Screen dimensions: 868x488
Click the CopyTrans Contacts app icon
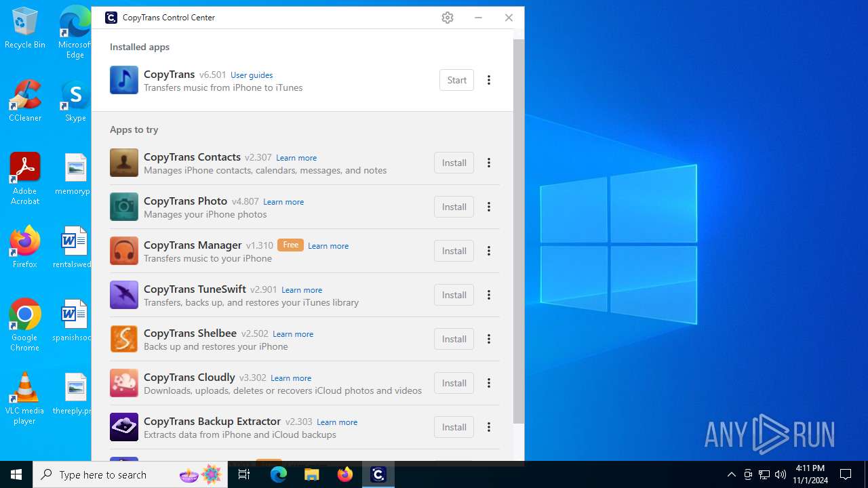point(124,163)
